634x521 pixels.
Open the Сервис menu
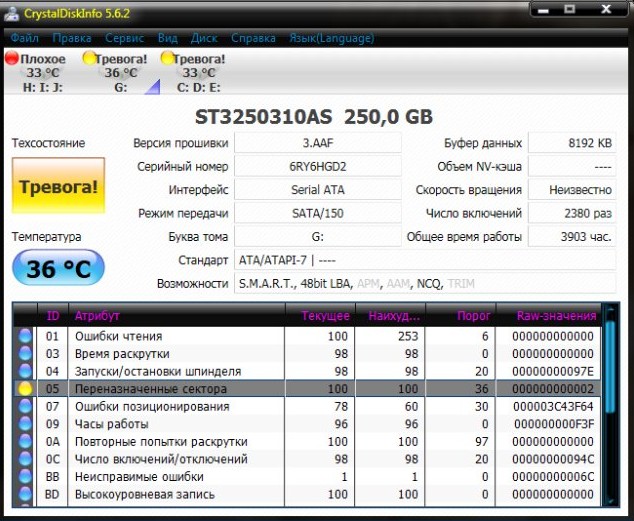point(124,38)
